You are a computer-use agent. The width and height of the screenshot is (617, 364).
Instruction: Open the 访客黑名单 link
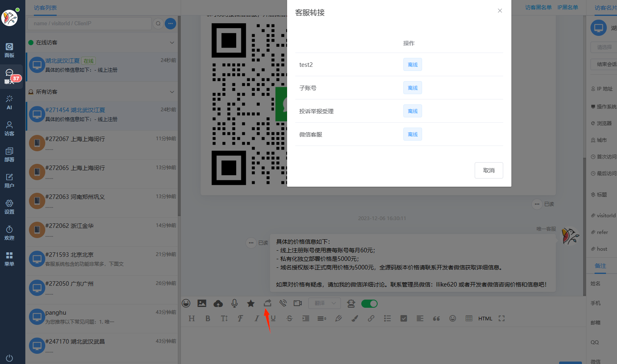[538, 7]
